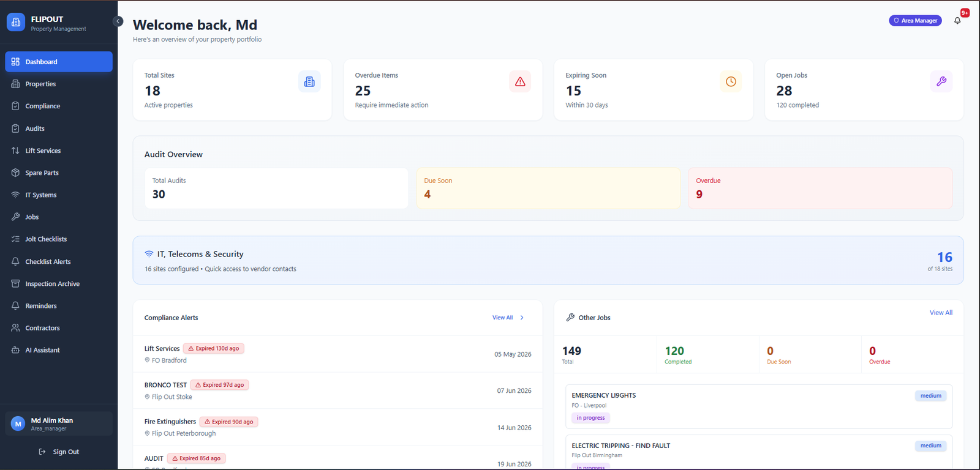The height and width of the screenshot is (470, 980).
Task: Click the Open Jobs wrench icon
Action: 941,81
